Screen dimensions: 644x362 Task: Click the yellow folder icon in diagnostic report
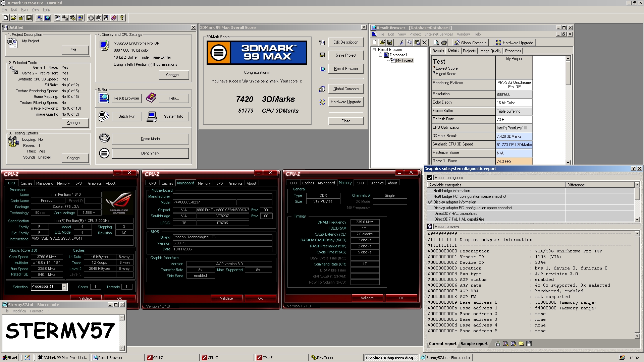(x=521, y=344)
